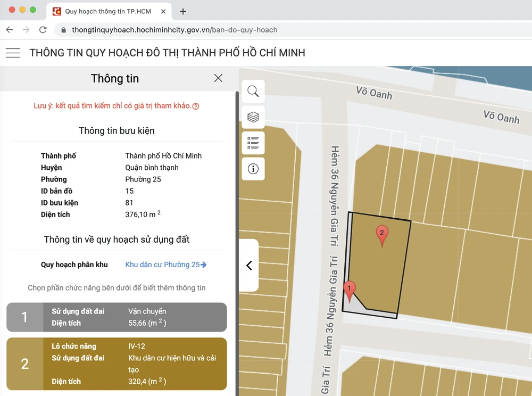
Task: Switch to Quy hoạch thông tin TP.HCM tab
Action: (106, 11)
